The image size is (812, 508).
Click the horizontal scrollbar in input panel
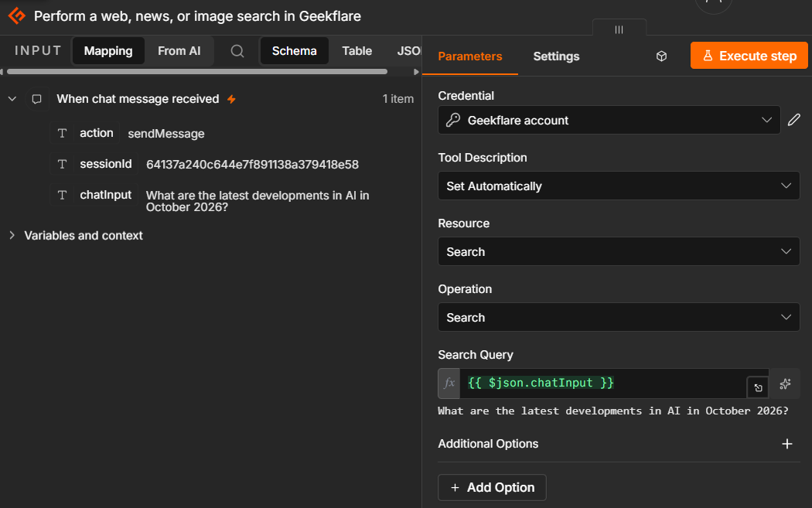tap(197, 72)
